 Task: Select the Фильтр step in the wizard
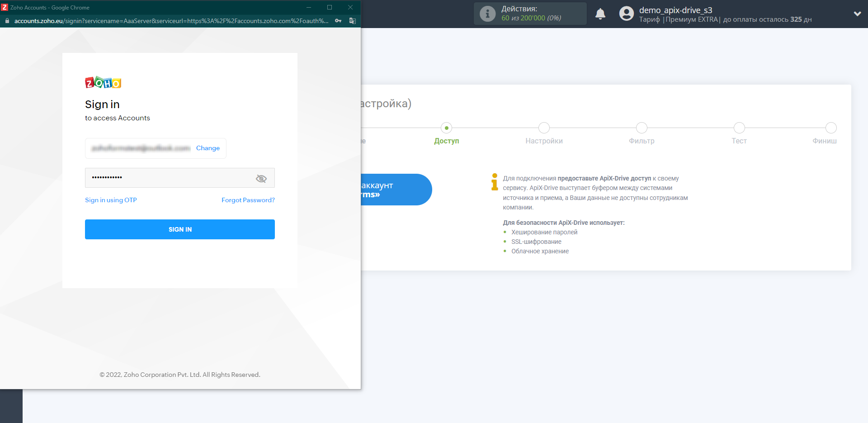pos(642,141)
